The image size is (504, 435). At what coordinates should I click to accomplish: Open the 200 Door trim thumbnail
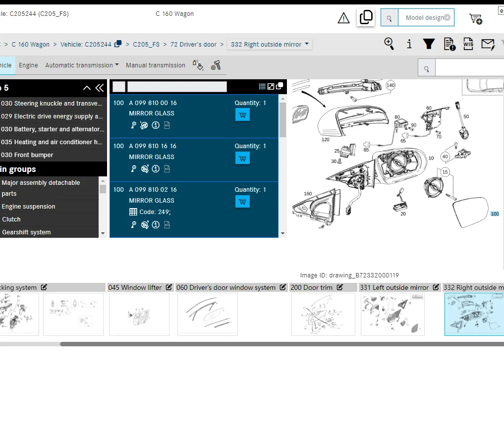click(323, 314)
